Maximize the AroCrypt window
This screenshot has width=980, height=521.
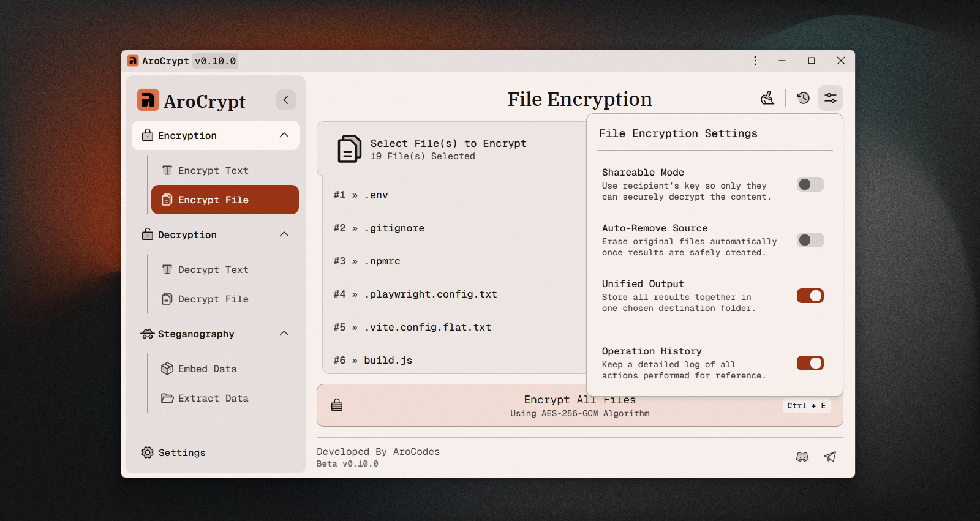(x=812, y=61)
